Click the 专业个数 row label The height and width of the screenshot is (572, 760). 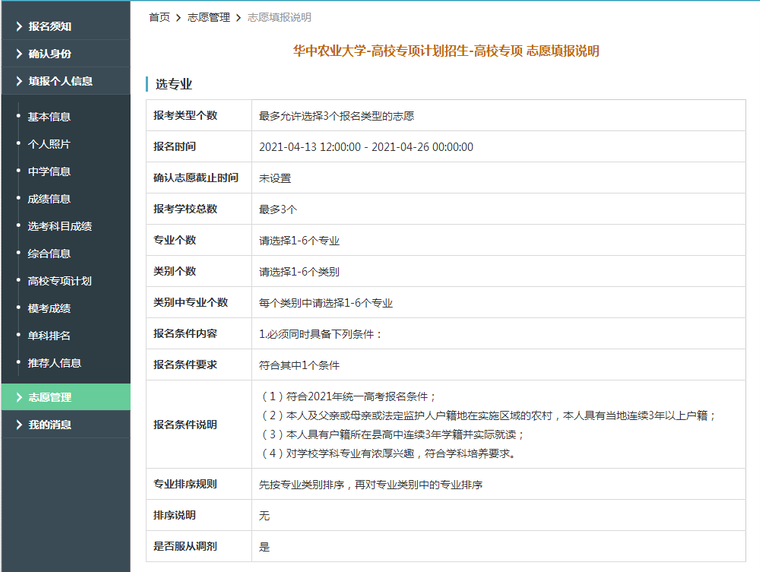click(x=174, y=240)
